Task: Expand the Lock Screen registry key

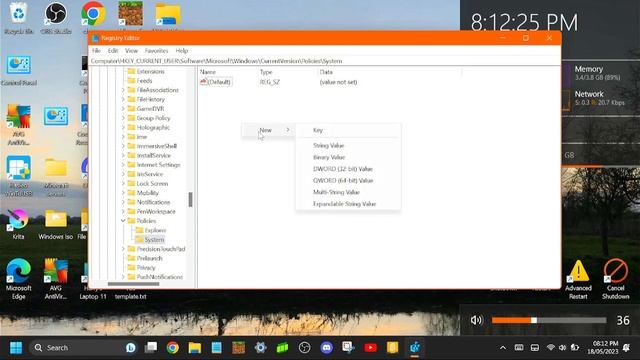Action: coord(123,184)
